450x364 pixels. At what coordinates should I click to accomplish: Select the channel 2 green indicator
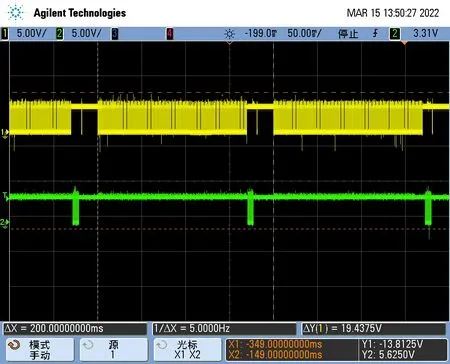(60, 34)
